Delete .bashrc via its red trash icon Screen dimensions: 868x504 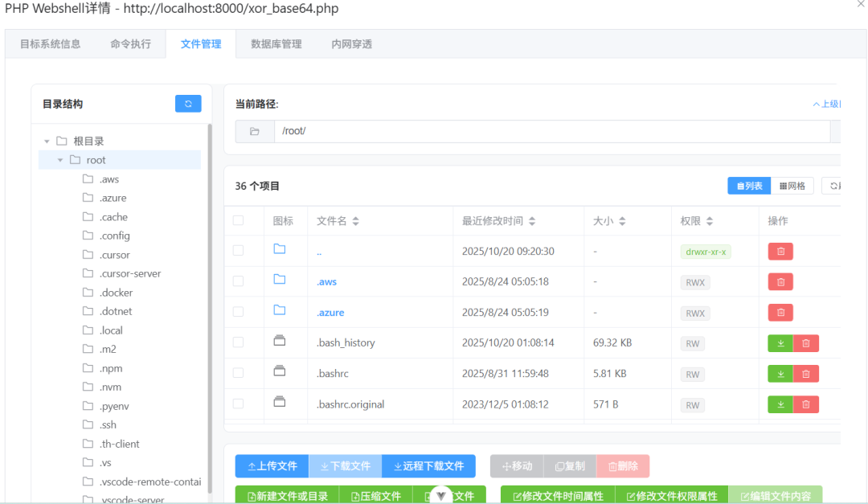click(x=807, y=373)
